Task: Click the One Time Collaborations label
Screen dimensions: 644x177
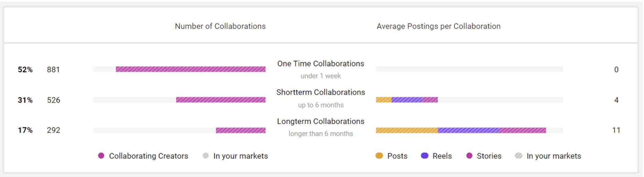Action: coord(321,64)
